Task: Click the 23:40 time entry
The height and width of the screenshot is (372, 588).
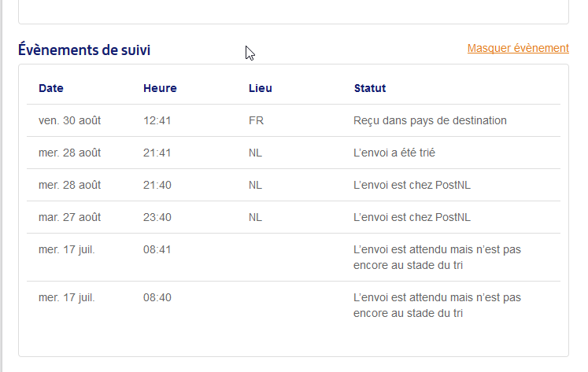Action: click(157, 217)
